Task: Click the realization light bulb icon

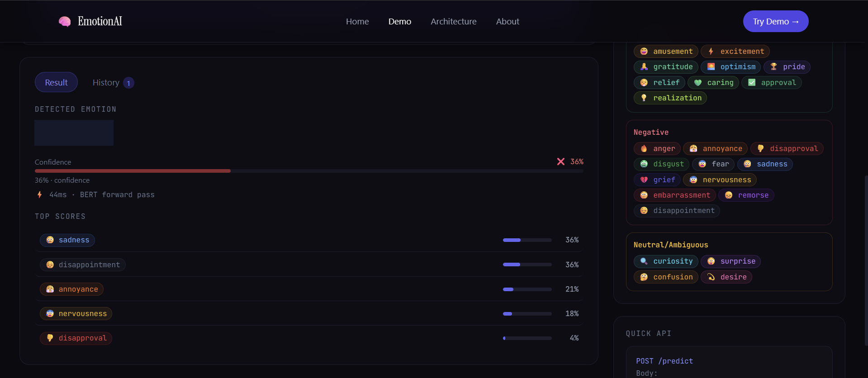Action: click(x=644, y=98)
